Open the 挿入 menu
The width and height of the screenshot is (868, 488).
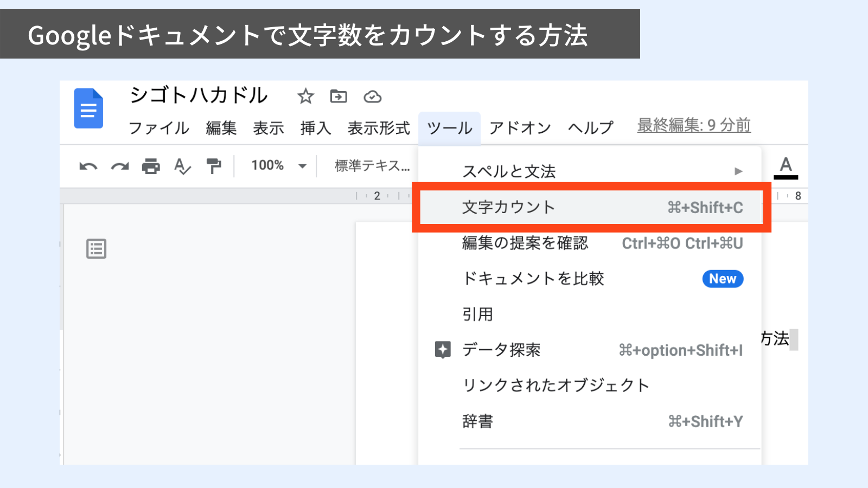316,128
